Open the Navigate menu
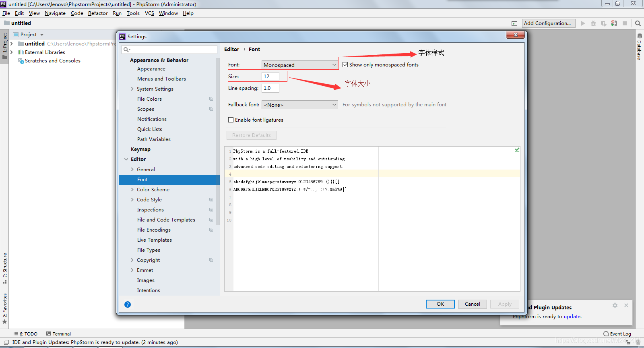The height and width of the screenshot is (348, 644). pyautogui.click(x=55, y=13)
